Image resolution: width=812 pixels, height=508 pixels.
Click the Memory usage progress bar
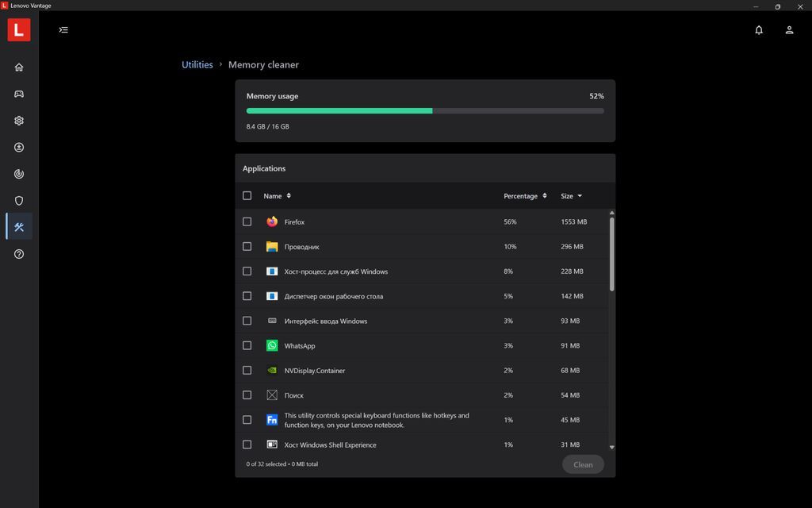[425, 111]
